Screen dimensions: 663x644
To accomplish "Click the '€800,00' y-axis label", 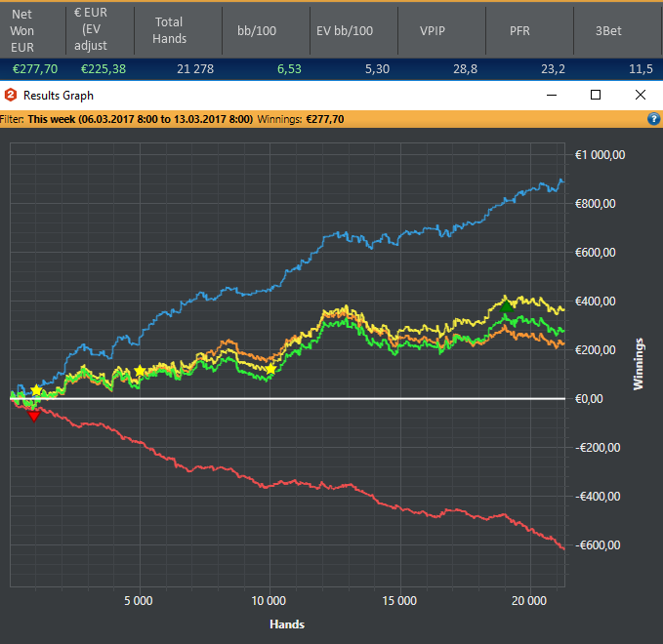I will tap(595, 204).
